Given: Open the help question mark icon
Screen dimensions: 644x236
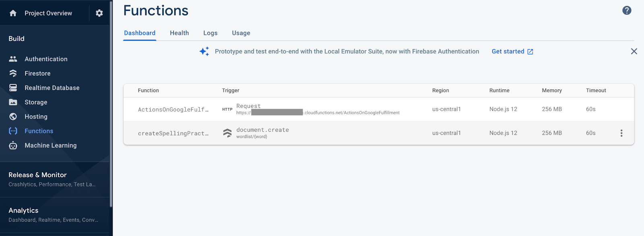Looking at the screenshot, I should click(627, 10).
